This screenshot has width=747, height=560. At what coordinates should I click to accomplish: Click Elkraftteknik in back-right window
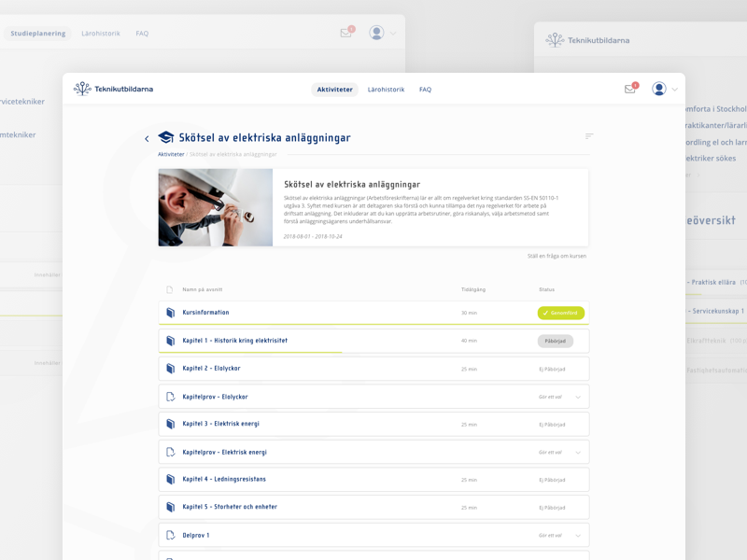707,341
